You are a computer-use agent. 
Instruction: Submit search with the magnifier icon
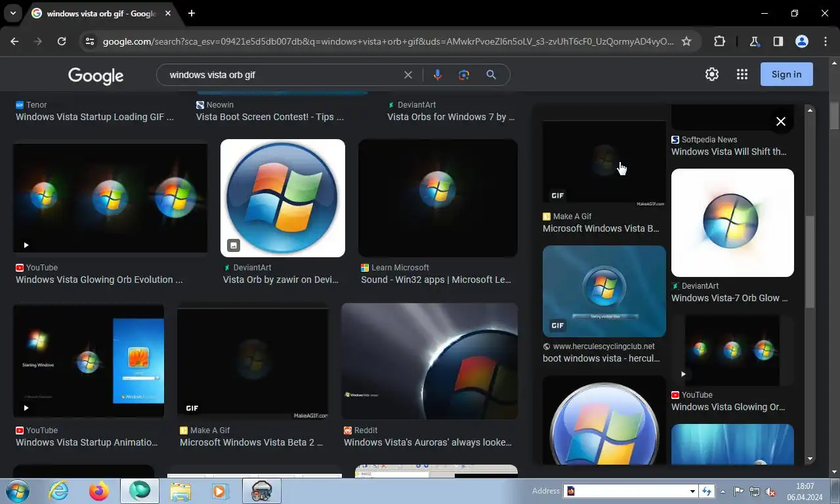point(491,75)
